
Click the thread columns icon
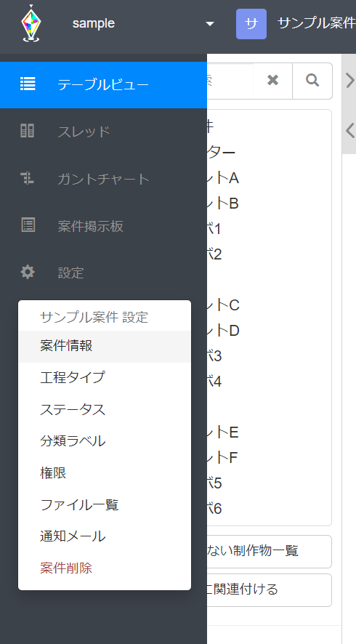click(x=28, y=131)
